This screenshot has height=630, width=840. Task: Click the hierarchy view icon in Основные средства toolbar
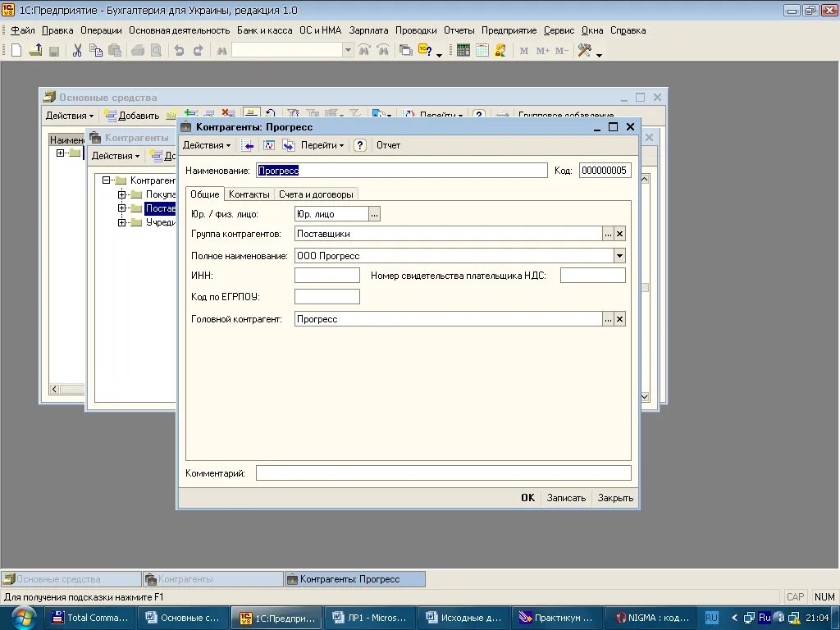click(x=251, y=113)
